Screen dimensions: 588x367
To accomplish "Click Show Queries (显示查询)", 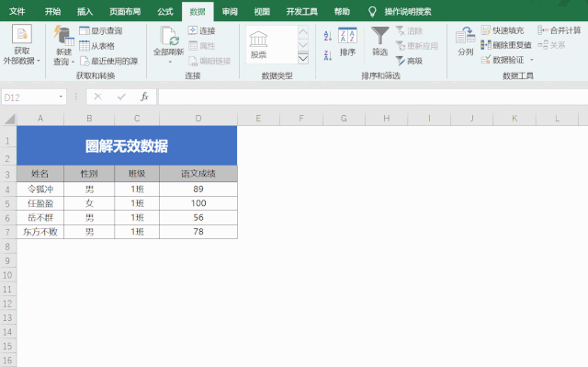I will pos(101,30).
